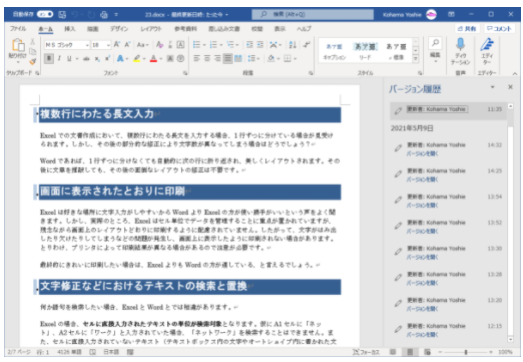Increase font size with the larger A icon
Screen dimensions: 523x362
point(117,44)
